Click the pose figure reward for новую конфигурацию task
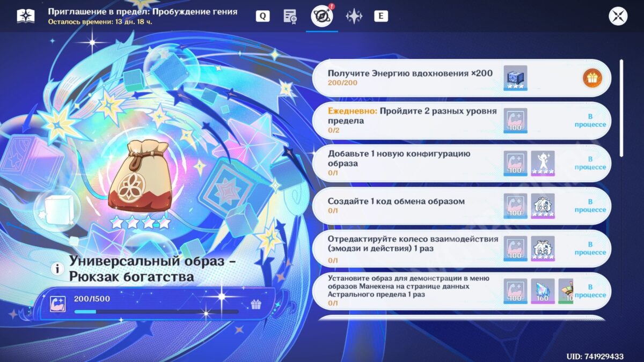 click(x=543, y=163)
